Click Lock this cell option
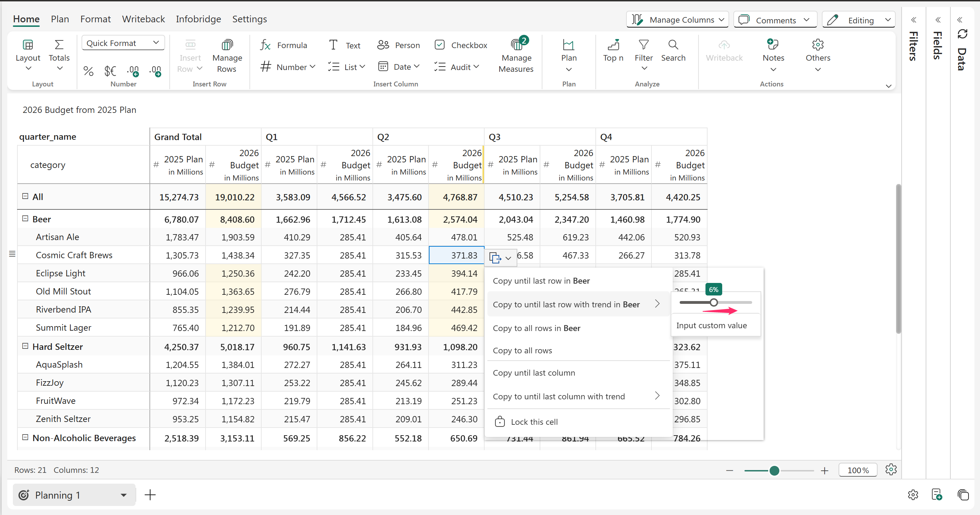The width and height of the screenshot is (980, 515). click(x=534, y=422)
